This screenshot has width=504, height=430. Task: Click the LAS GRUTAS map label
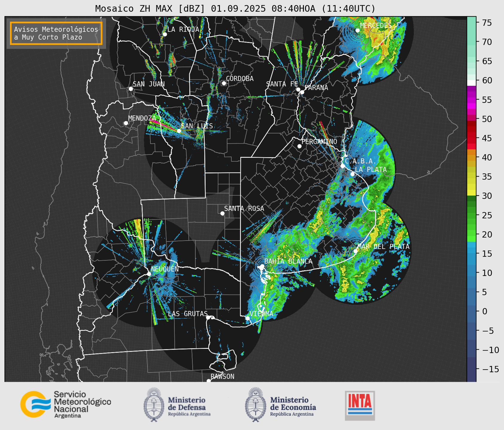click(188, 314)
